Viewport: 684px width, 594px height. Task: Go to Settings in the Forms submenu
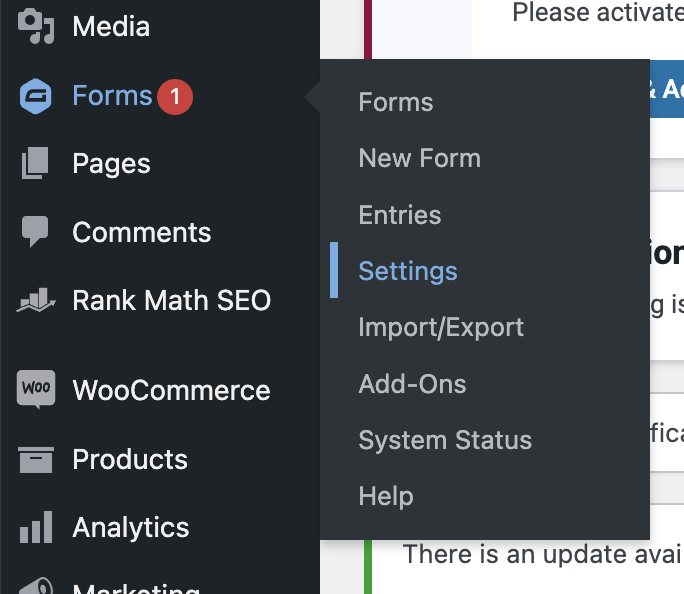(408, 271)
